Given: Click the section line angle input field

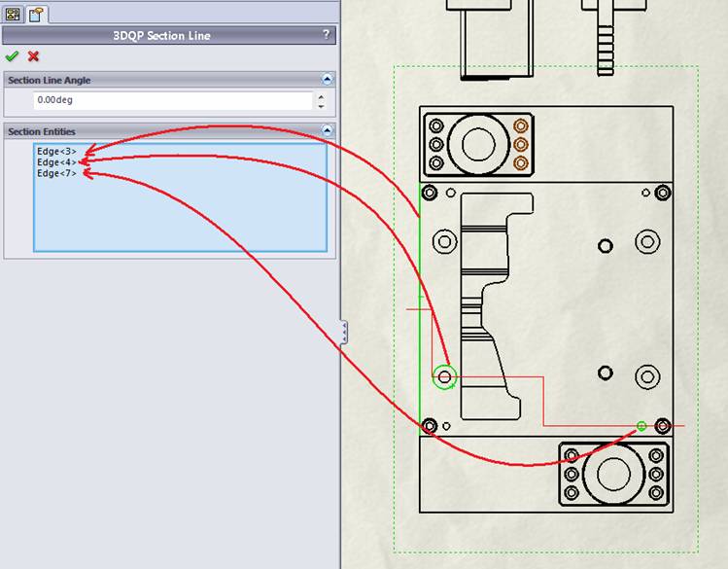Looking at the screenshot, I should click(172, 100).
